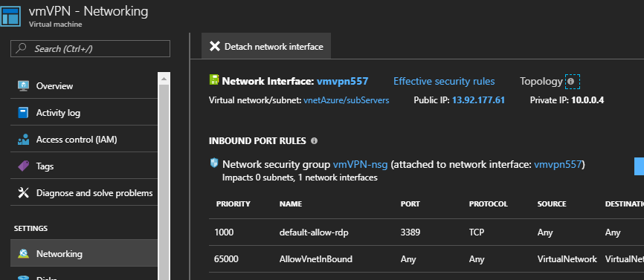Screen dimensions: 644x280
Task: Click the Overview monitor icon
Action: coord(23,85)
